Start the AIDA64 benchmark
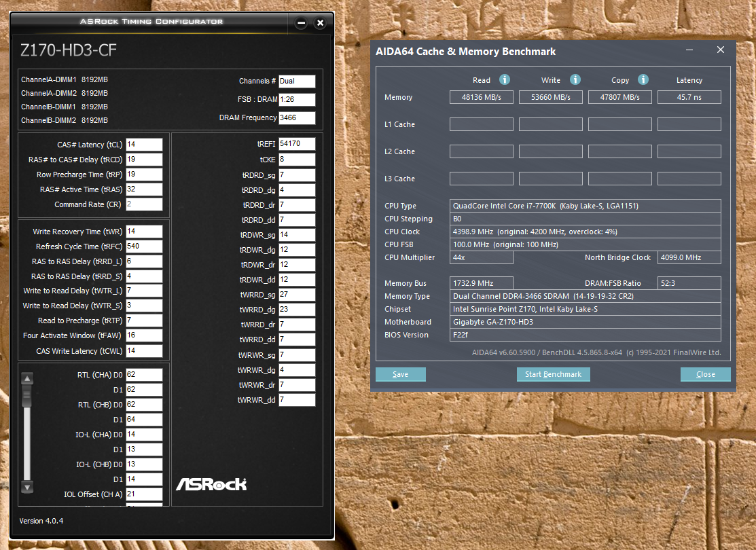Image resolution: width=756 pixels, height=550 pixels. [x=553, y=375]
